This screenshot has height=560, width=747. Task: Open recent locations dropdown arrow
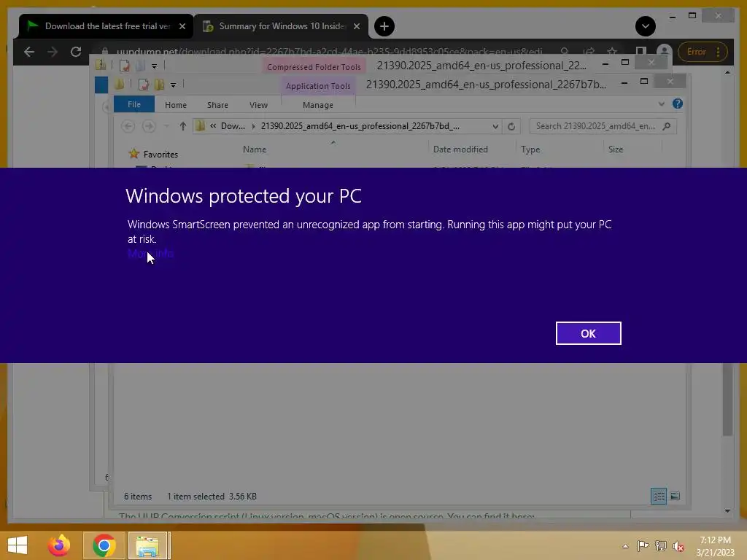pyautogui.click(x=166, y=126)
